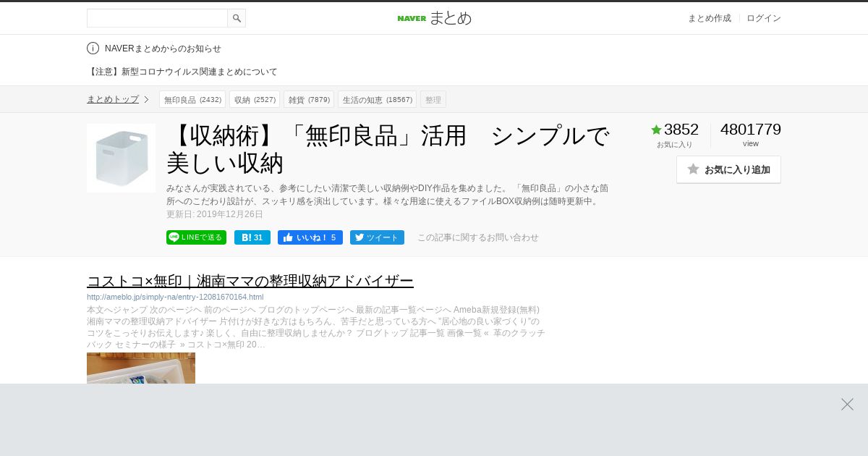Click the green favorites star icon

point(656,130)
